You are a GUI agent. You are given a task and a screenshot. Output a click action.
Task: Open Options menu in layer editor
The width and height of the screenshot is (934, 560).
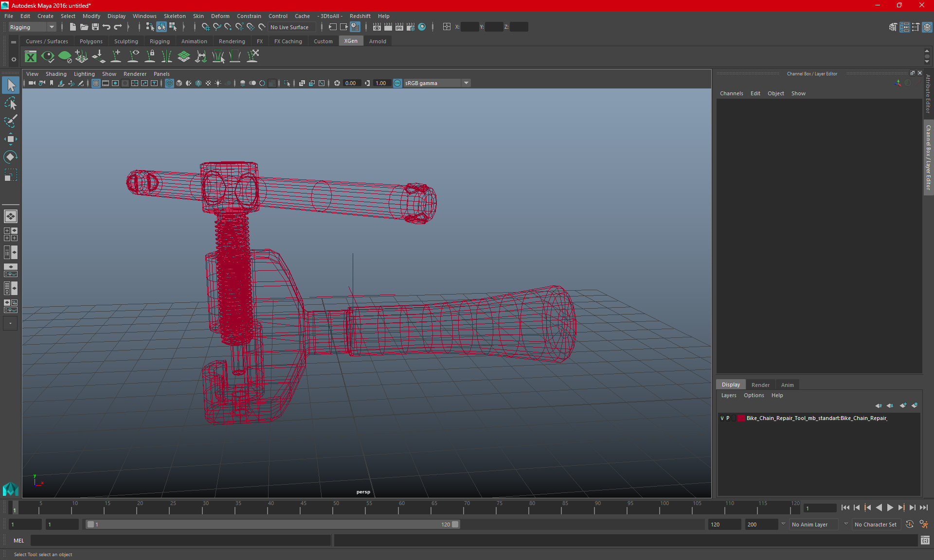(754, 395)
